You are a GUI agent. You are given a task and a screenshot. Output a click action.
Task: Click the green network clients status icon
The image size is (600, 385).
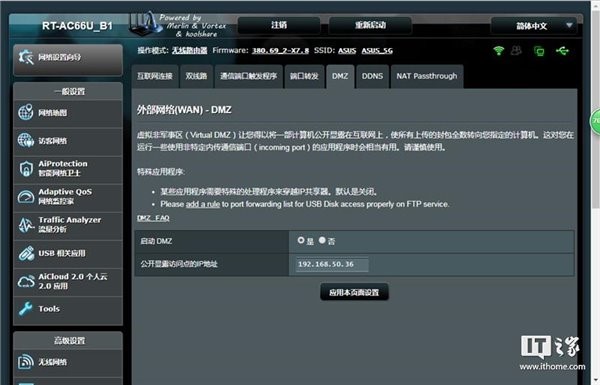[x=539, y=51]
